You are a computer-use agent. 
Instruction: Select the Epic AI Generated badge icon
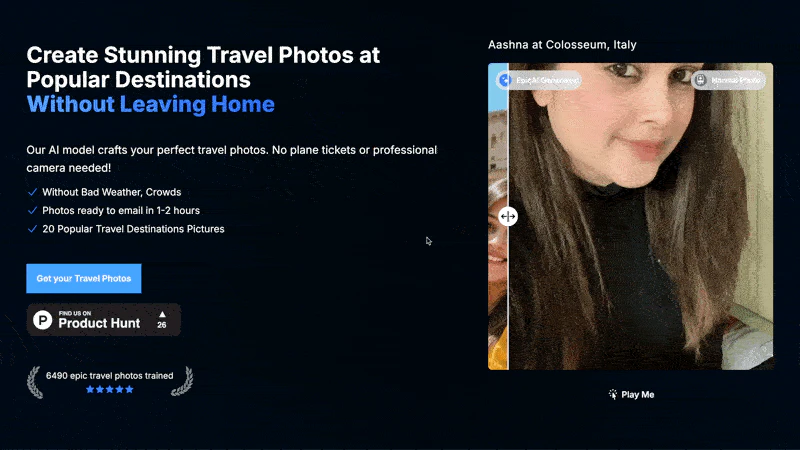[x=504, y=80]
